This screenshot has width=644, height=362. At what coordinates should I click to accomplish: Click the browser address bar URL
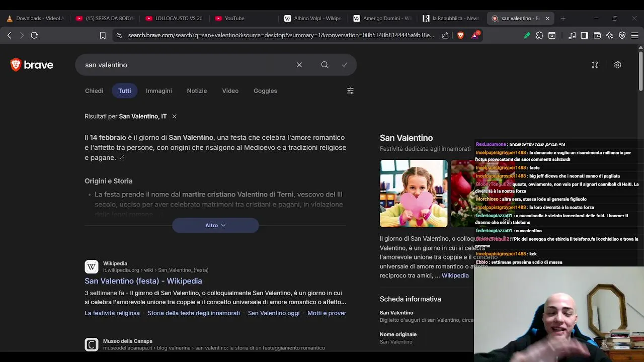(281, 35)
